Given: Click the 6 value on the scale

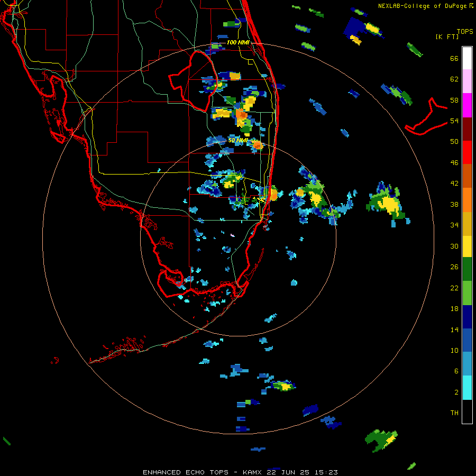Looking at the screenshot, I should tap(456, 371).
